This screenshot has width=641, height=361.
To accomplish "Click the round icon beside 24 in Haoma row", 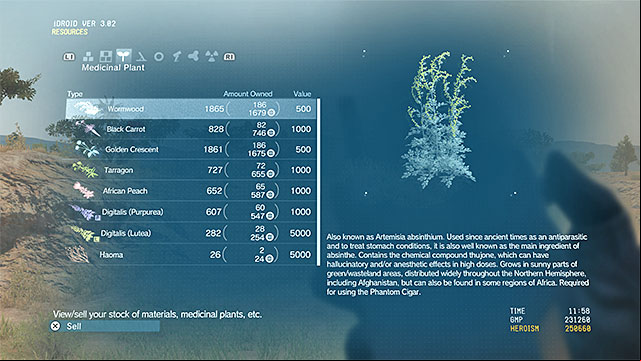I will coord(269,258).
